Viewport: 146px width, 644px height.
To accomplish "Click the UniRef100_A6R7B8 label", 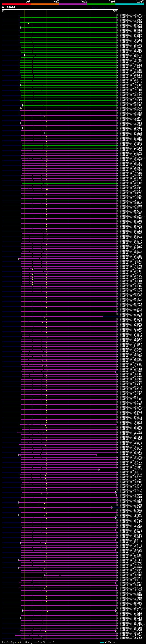I will click(131, 392).
